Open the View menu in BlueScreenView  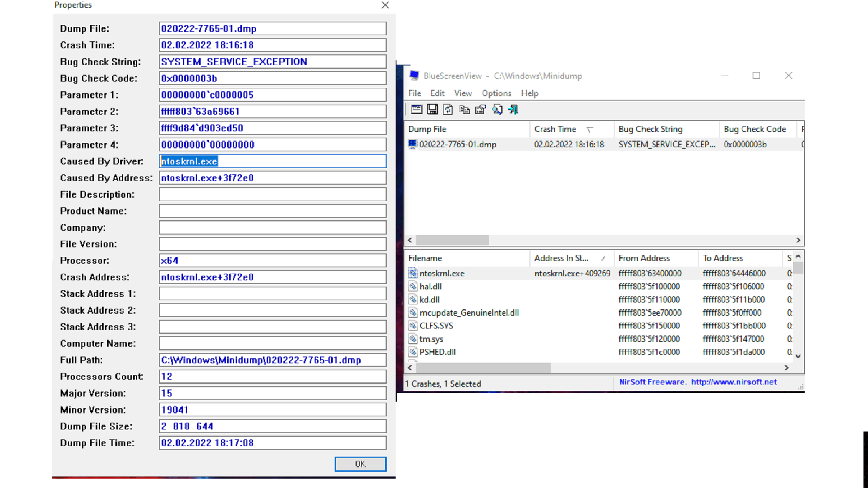click(x=463, y=93)
